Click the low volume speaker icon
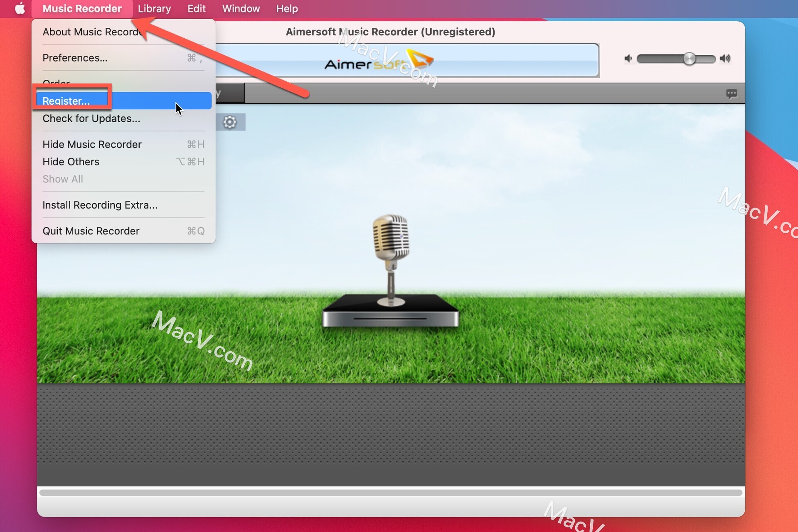798x532 pixels. pyautogui.click(x=628, y=59)
